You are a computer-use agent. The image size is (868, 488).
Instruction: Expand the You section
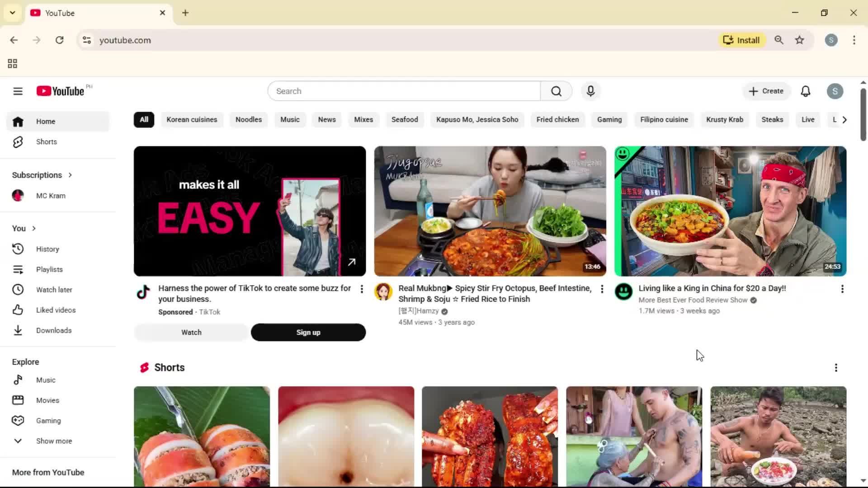(x=24, y=228)
